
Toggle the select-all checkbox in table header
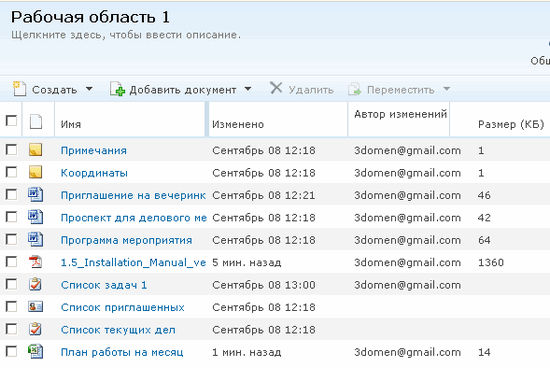click(11, 121)
